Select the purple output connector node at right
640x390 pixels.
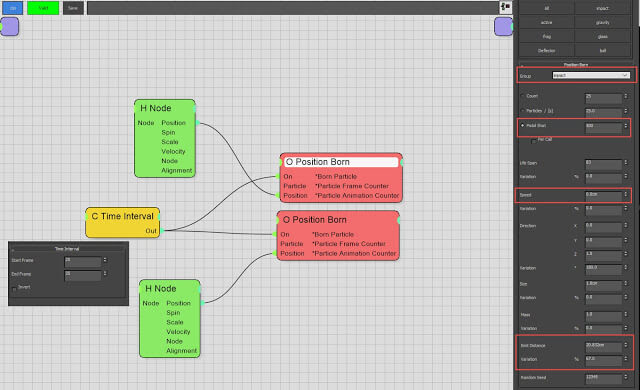tap(503, 27)
